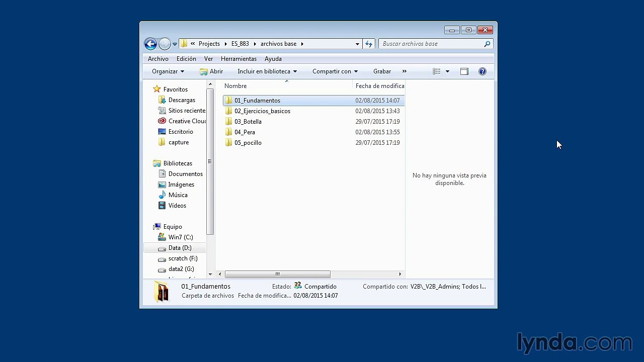Click the Win7 (C:) drive icon
Screen dimensions: 644x362
pos(162,237)
